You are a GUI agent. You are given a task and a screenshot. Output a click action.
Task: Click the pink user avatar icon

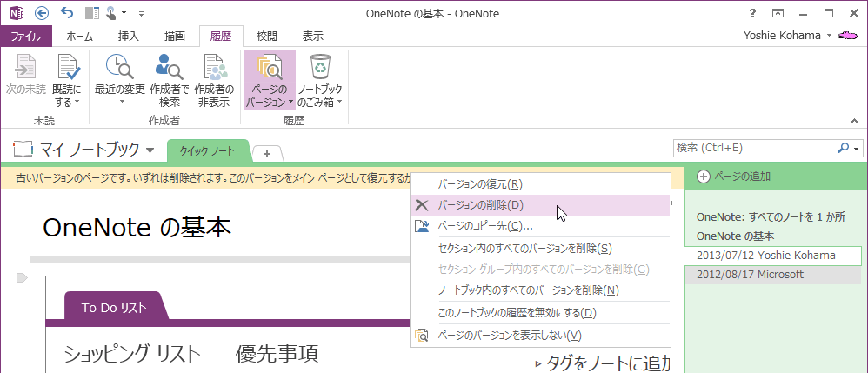coord(847,36)
